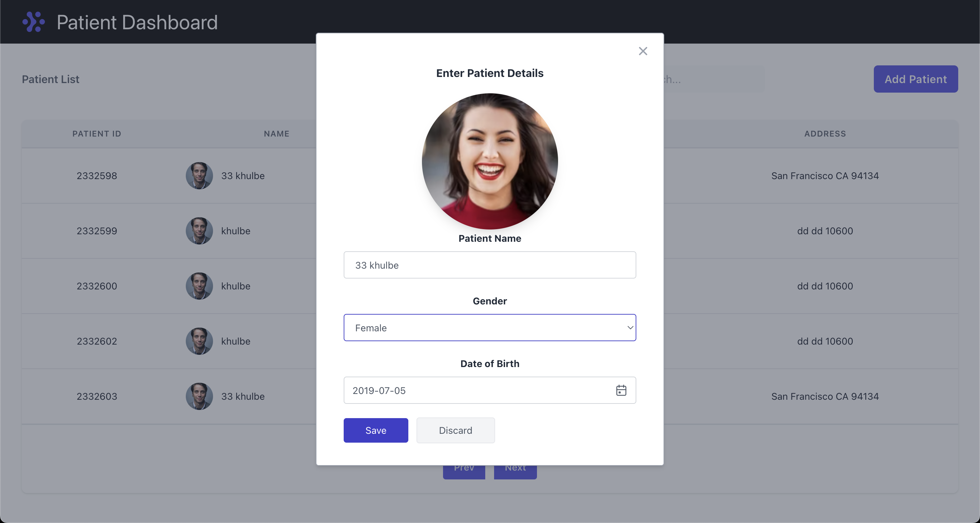Click the Address column header
980x523 pixels.
pyautogui.click(x=825, y=133)
